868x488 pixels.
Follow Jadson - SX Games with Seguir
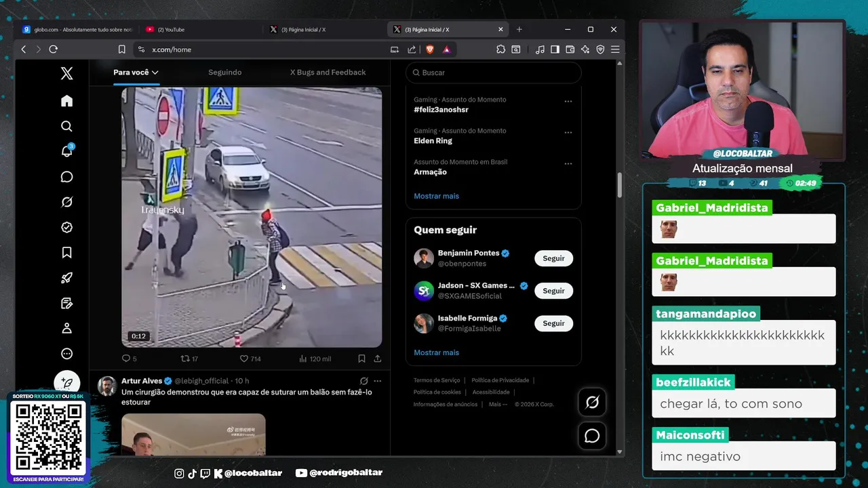coord(553,291)
